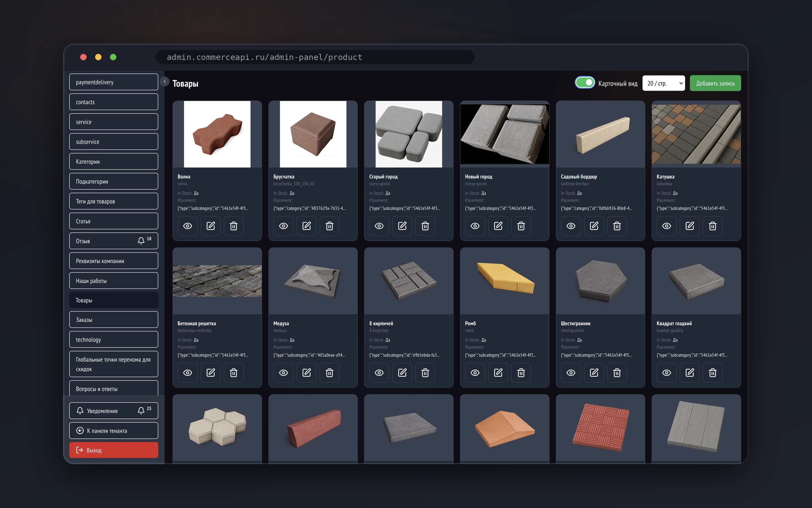View the Садовый бордюр eye icon
The image size is (812, 508).
coord(571,226)
